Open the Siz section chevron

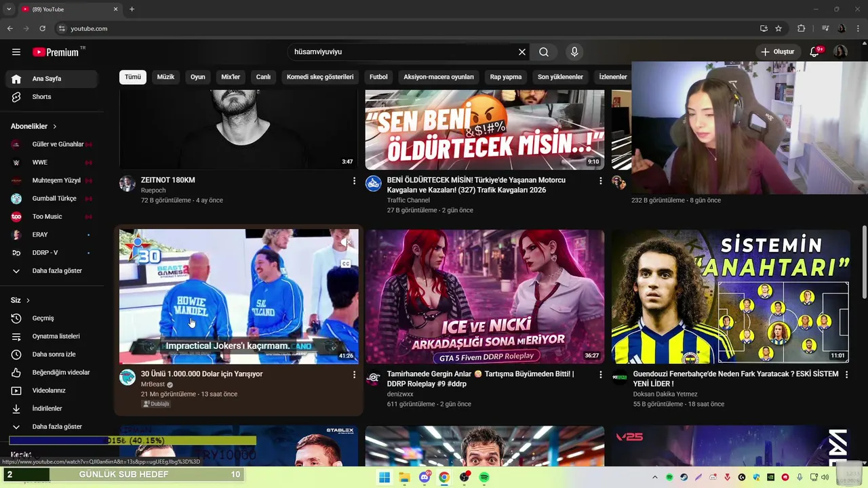coord(28,300)
